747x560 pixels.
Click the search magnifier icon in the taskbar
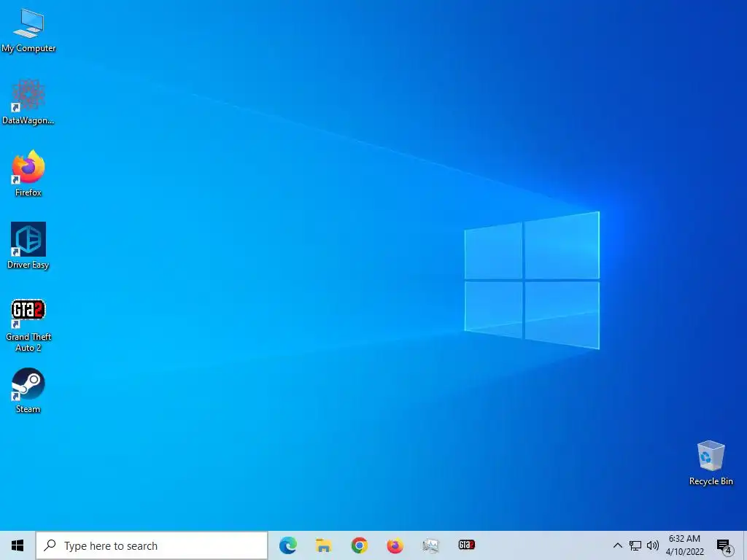click(x=50, y=545)
